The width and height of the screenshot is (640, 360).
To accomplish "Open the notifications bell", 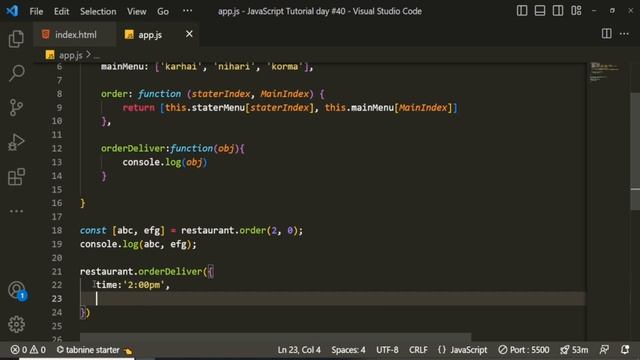I will 624,350.
